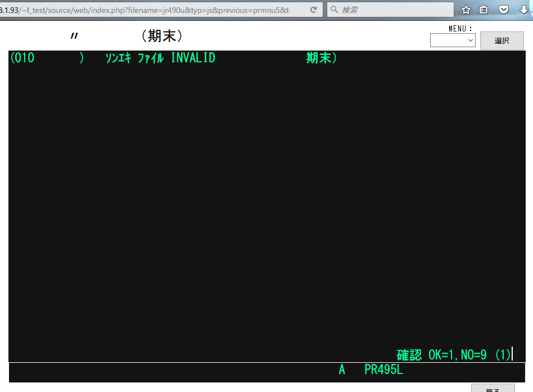Open the downloads arrow icon

click(x=524, y=10)
